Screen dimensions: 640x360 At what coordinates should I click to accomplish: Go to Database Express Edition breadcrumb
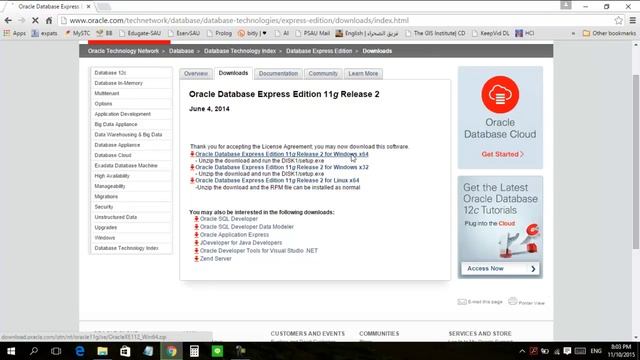(x=319, y=51)
